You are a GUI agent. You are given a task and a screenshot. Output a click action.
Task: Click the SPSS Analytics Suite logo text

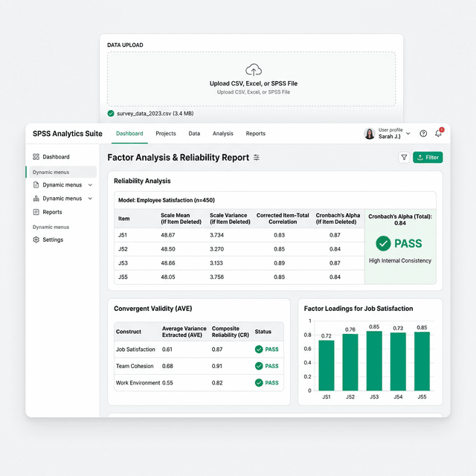tap(68, 134)
